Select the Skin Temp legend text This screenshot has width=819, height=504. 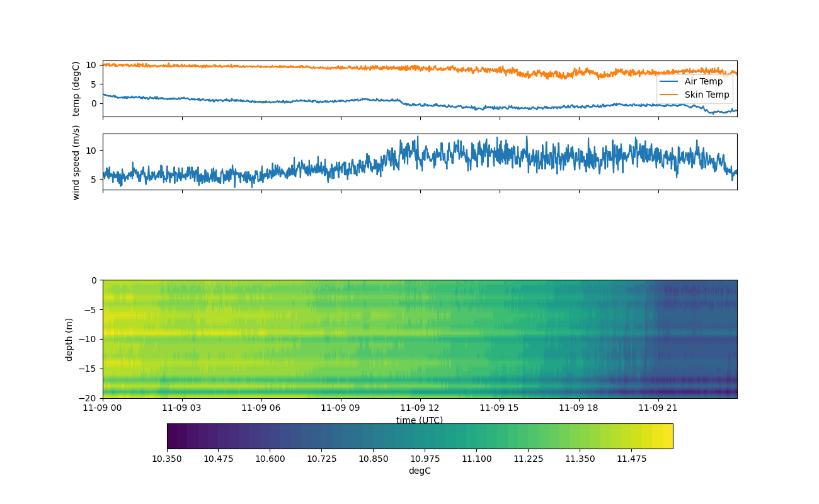pos(706,95)
